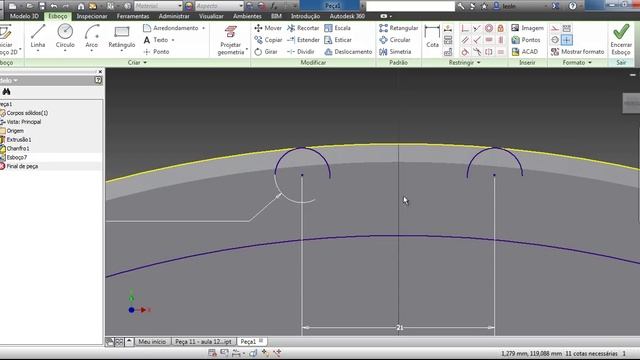Open Arredondamento dropdown arrow
The width and height of the screenshot is (640, 360).
pos(203,28)
